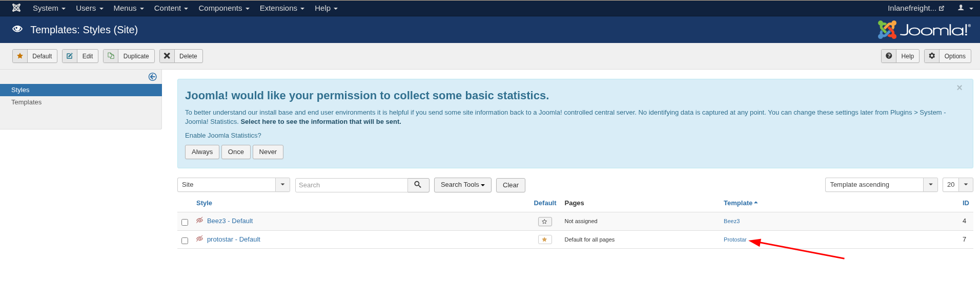Click preview-disabled eye icon for protostar
Screen dimensions: 980x283
click(199, 239)
